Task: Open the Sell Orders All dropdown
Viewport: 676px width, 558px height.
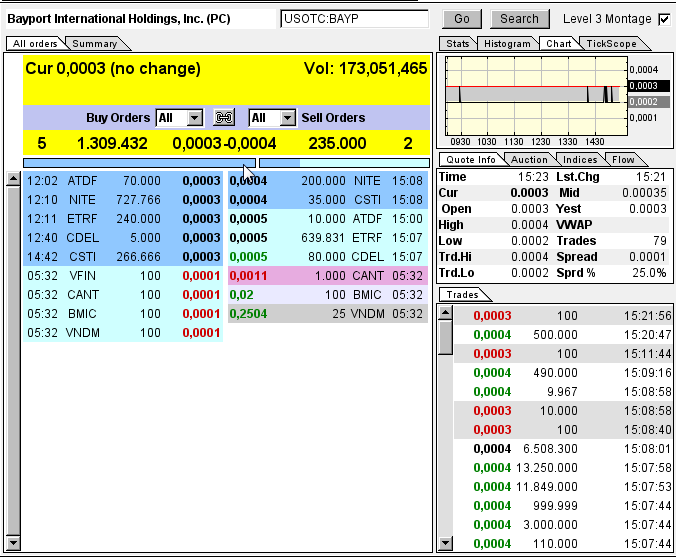Action: click(x=272, y=118)
